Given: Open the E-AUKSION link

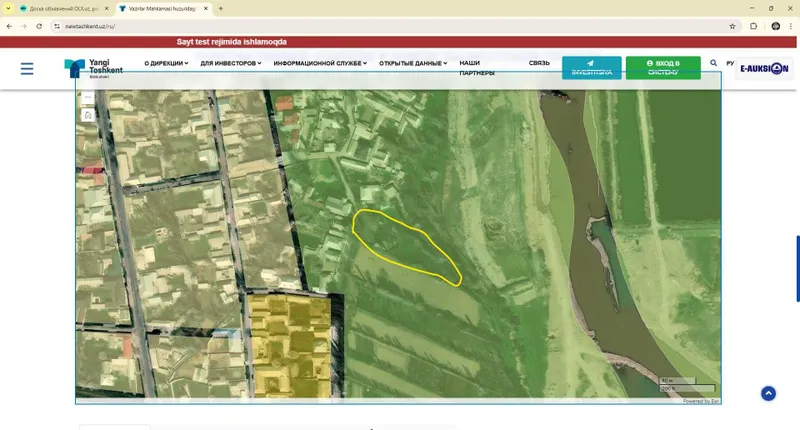Looking at the screenshot, I should point(764,68).
